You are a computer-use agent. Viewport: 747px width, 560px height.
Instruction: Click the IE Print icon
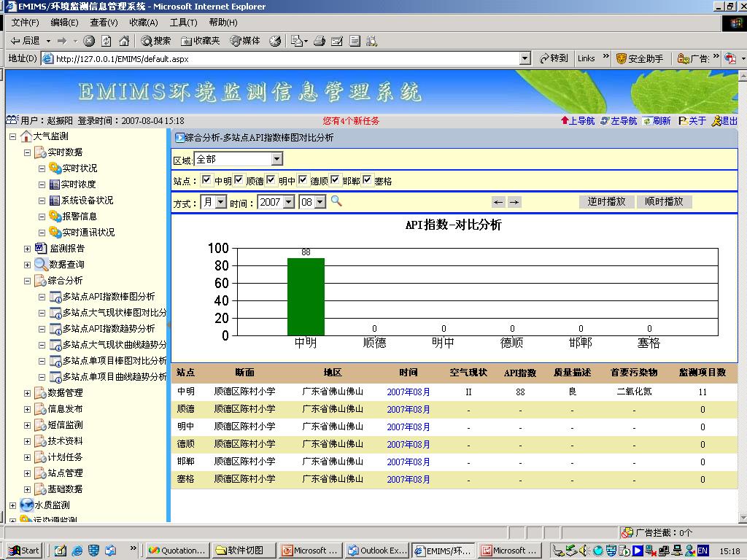tap(320, 41)
